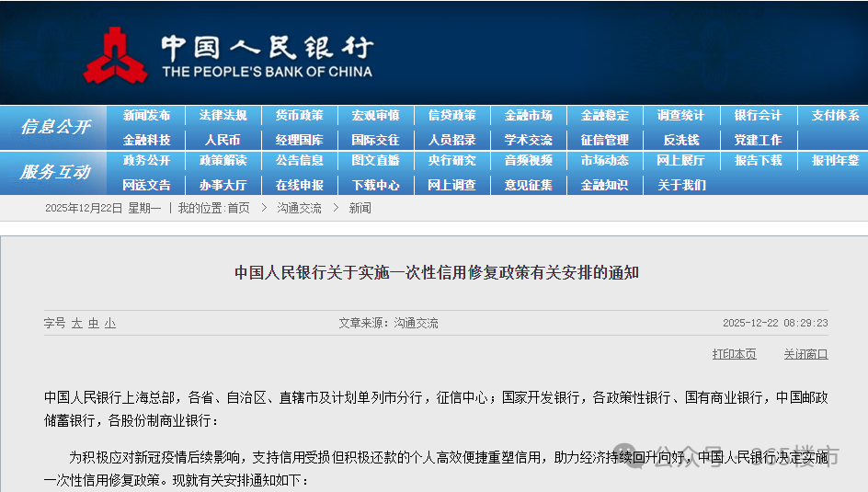Set font size to 小
The width and height of the screenshot is (868, 492).
110,324
